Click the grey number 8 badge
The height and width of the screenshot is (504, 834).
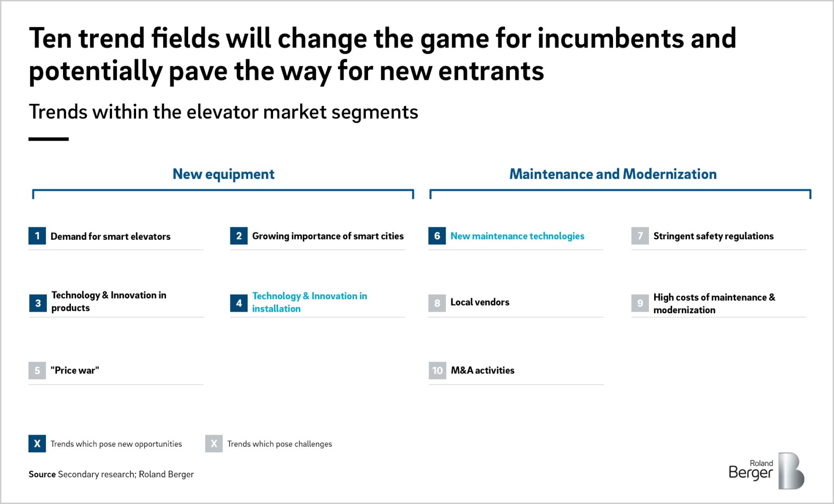(x=437, y=303)
